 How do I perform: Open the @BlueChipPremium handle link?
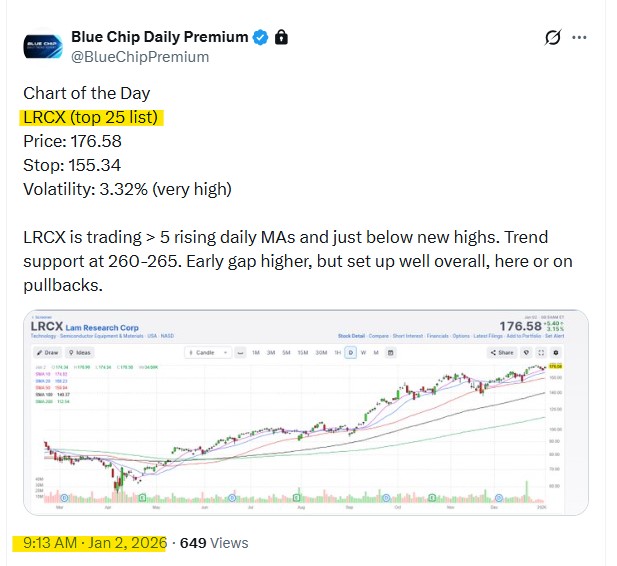coord(140,57)
